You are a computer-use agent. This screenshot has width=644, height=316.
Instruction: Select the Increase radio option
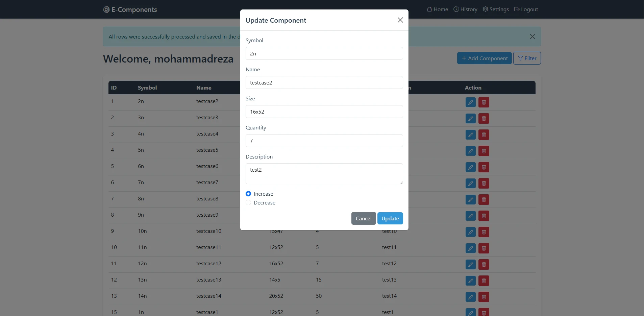coord(248,194)
